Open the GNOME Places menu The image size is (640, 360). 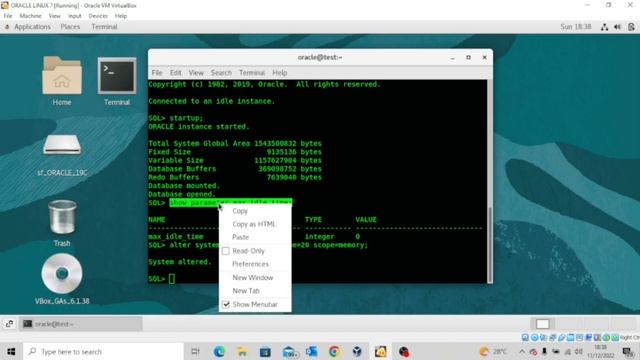(x=70, y=27)
